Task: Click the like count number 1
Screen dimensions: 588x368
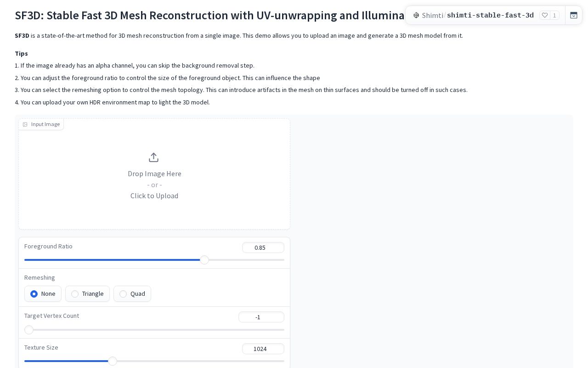Action: [x=554, y=15]
